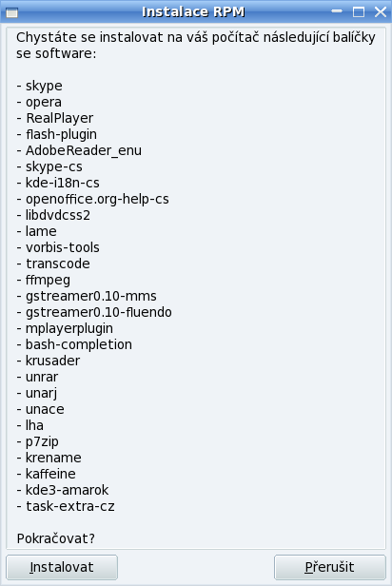Click the Instalace RPM title bar text

(193, 12)
